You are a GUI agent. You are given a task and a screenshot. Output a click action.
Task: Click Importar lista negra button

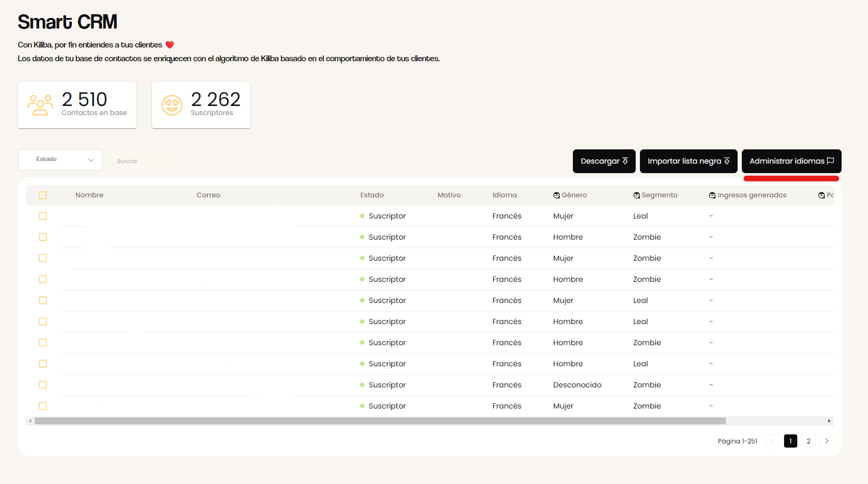coord(688,161)
